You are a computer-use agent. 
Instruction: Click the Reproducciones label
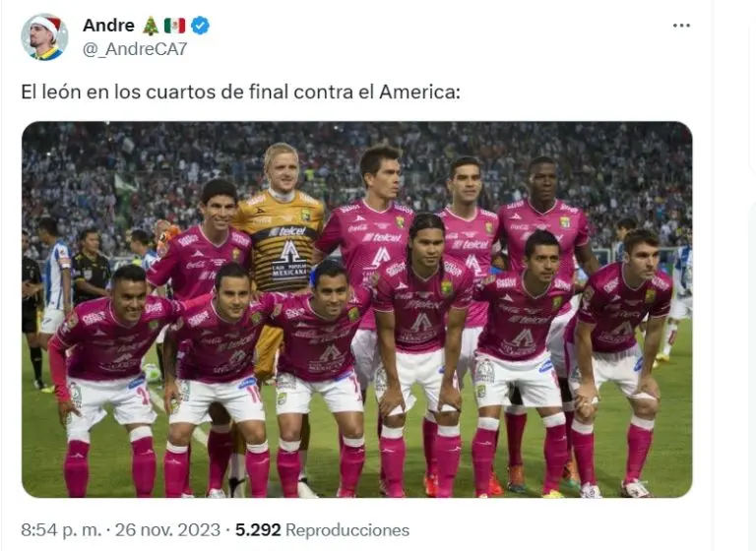[x=347, y=529]
